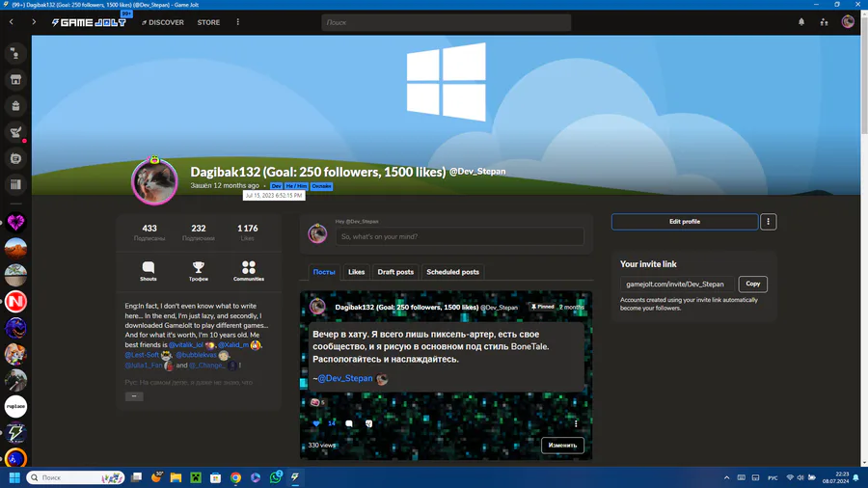Open Google Chrome from the taskbar
868x488 pixels.
click(235, 477)
